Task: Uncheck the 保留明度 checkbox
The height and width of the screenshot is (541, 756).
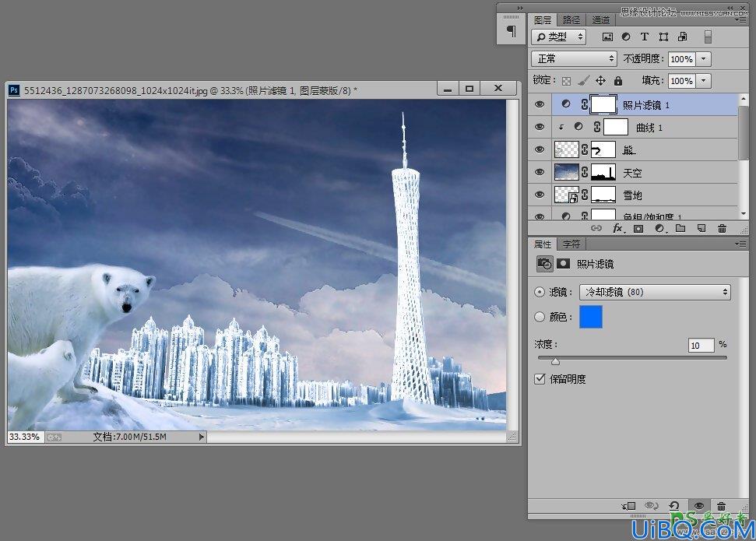Action: (x=540, y=379)
